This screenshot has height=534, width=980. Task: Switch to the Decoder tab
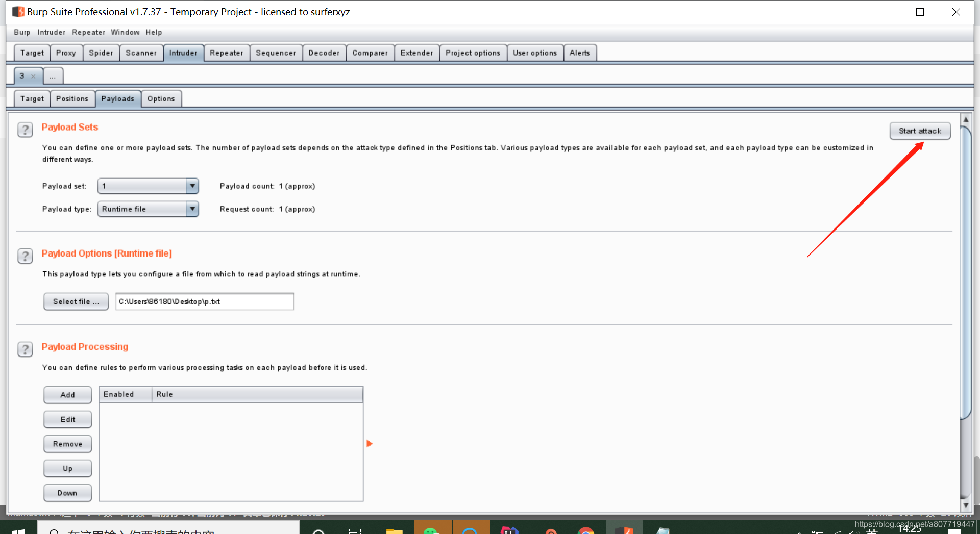point(324,53)
